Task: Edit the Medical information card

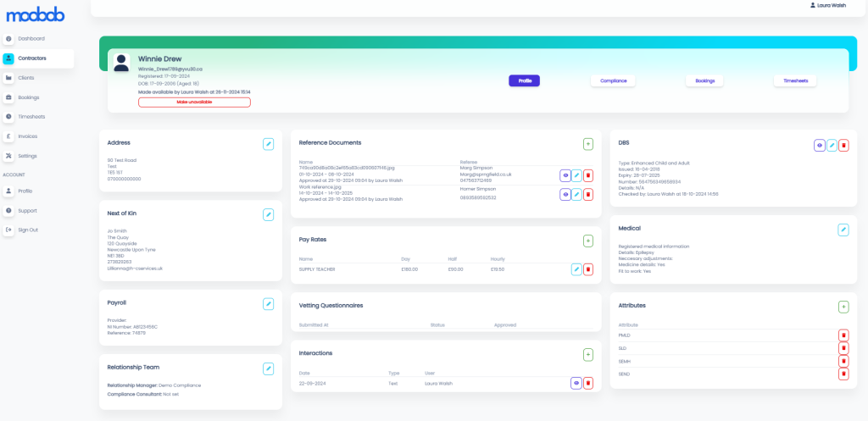Action: [843, 230]
